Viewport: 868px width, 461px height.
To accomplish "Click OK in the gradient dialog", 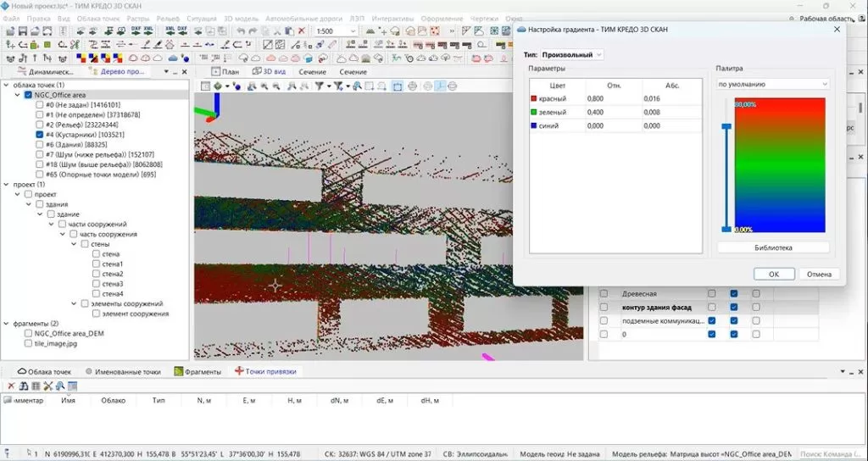I will click(774, 274).
